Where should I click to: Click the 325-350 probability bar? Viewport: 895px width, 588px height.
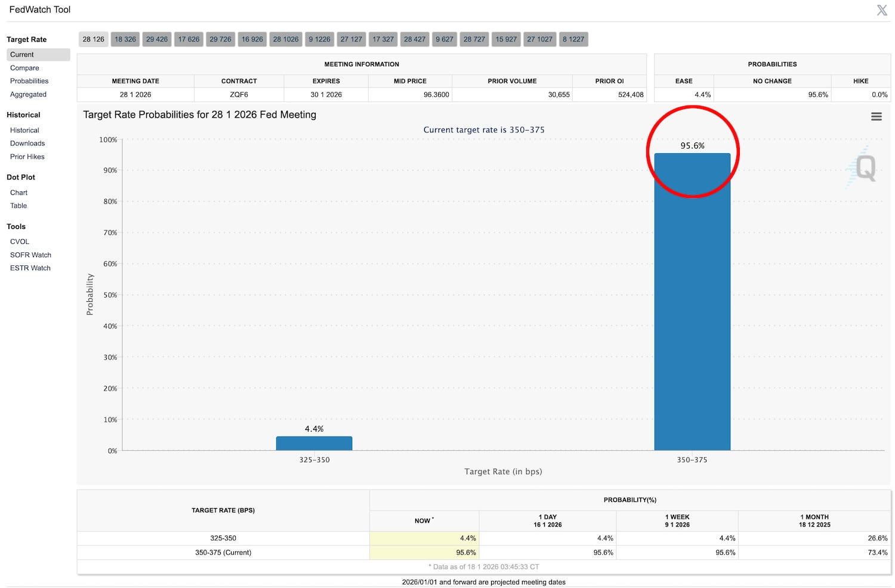pyautogui.click(x=314, y=443)
